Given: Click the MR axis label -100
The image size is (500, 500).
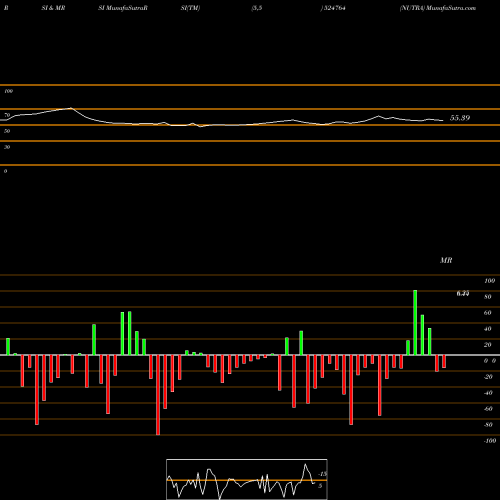Looking at the screenshot, I should click(x=490, y=441).
